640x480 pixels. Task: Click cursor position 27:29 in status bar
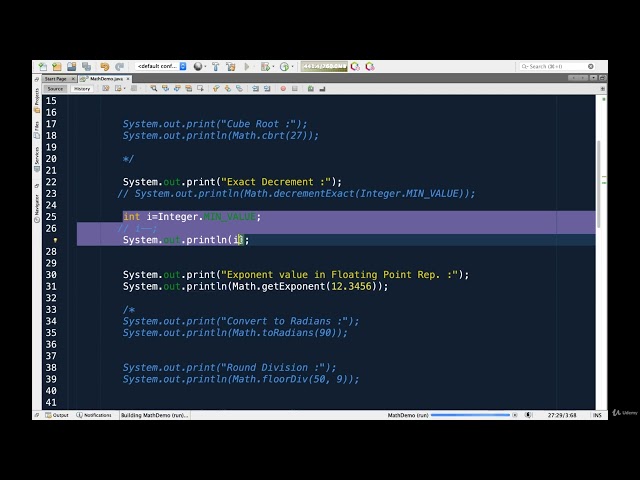pos(562,415)
